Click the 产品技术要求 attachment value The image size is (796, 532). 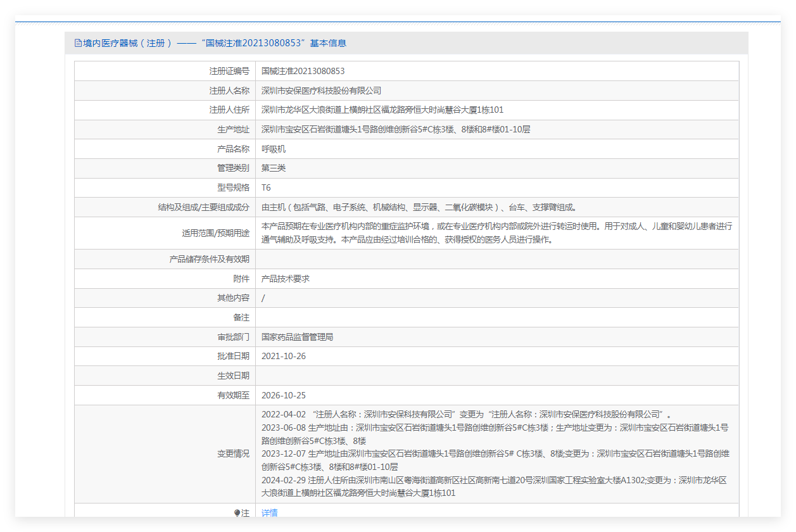[x=285, y=279]
